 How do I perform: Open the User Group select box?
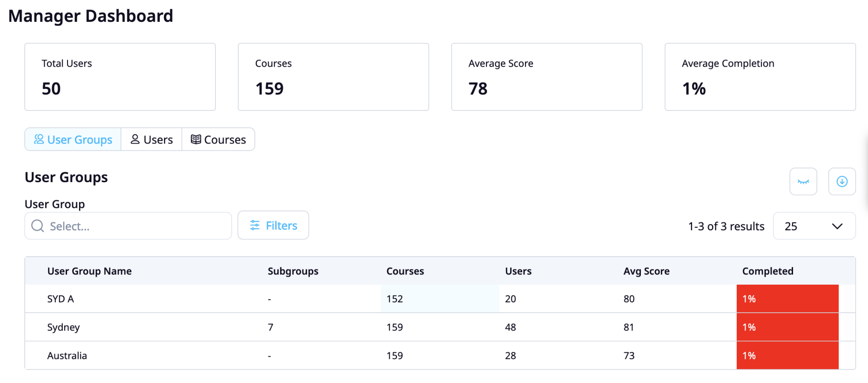(x=135, y=226)
